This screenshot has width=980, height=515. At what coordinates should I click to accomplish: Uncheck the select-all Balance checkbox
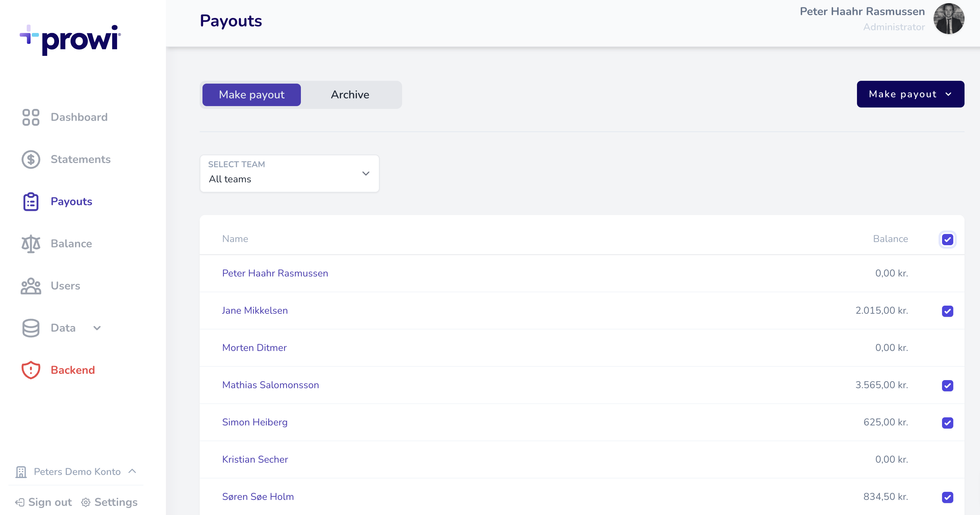coord(948,239)
